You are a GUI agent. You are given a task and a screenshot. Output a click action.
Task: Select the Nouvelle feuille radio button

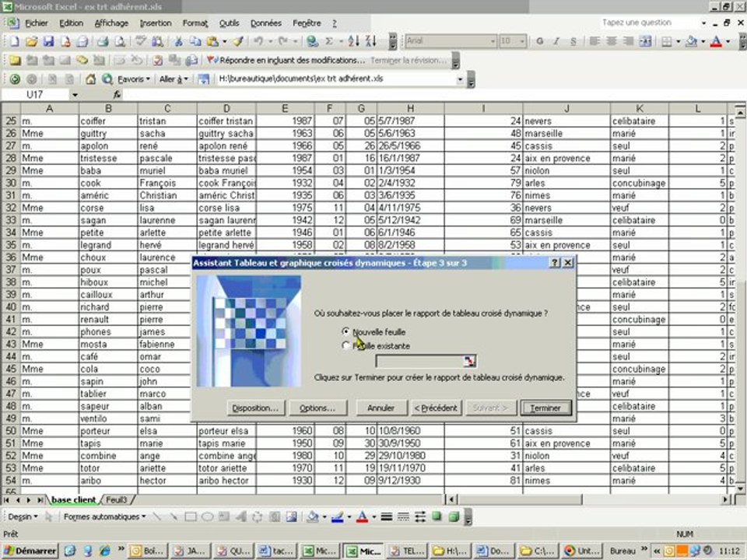(x=345, y=331)
